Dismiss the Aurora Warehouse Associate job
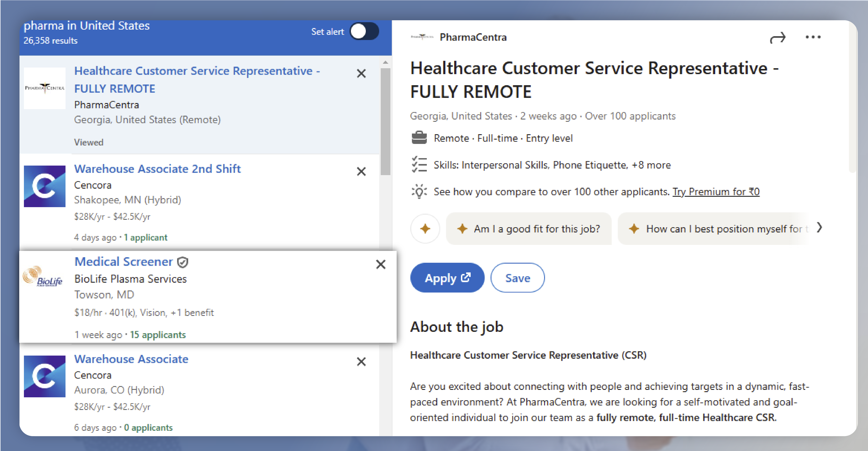 361,361
